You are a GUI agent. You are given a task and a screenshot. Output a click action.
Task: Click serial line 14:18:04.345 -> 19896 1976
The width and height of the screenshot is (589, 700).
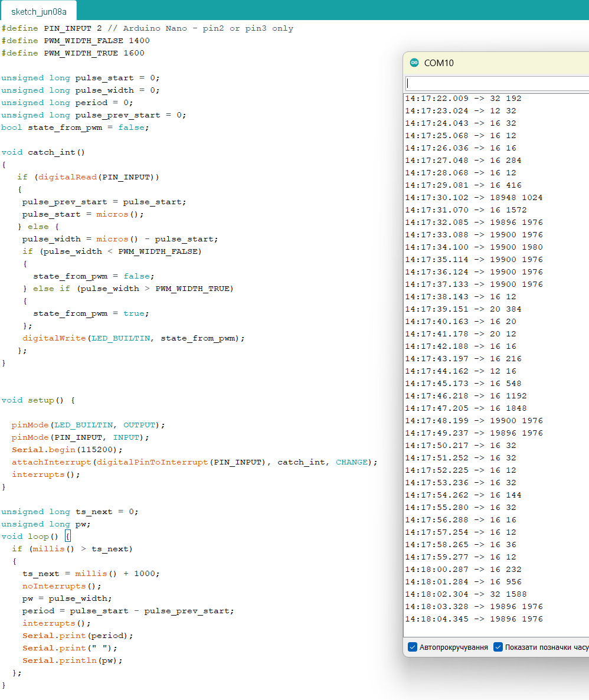(x=473, y=619)
